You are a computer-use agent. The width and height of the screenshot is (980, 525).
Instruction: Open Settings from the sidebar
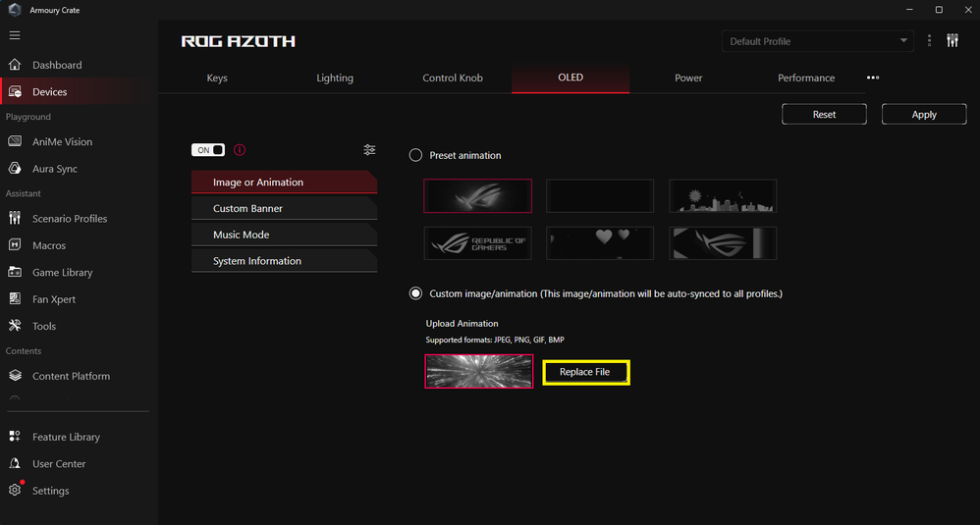pyautogui.click(x=51, y=490)
